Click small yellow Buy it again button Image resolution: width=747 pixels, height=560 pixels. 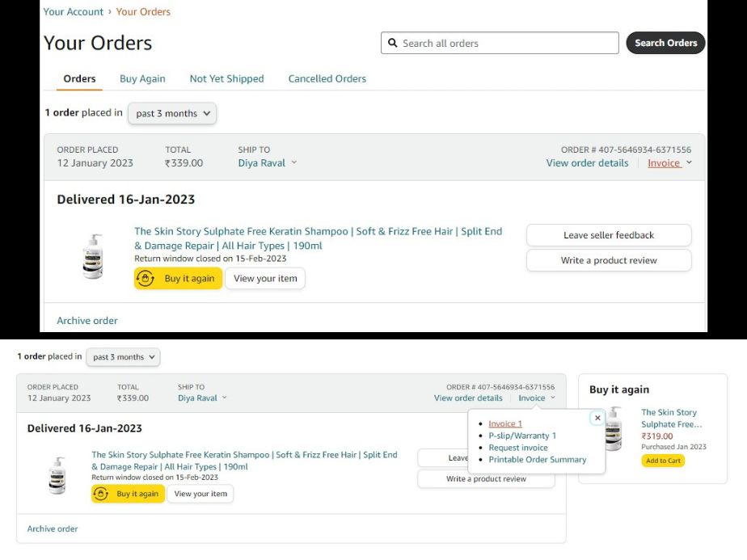[129, 494]
